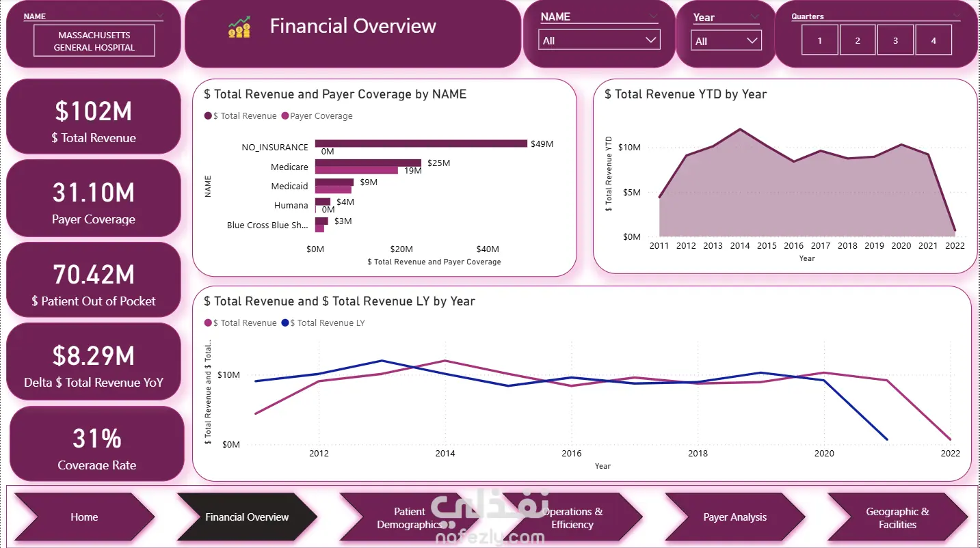Click the $20M bar chart axis label
This screenshot has height=548, width=980.
tap(401, 249)
